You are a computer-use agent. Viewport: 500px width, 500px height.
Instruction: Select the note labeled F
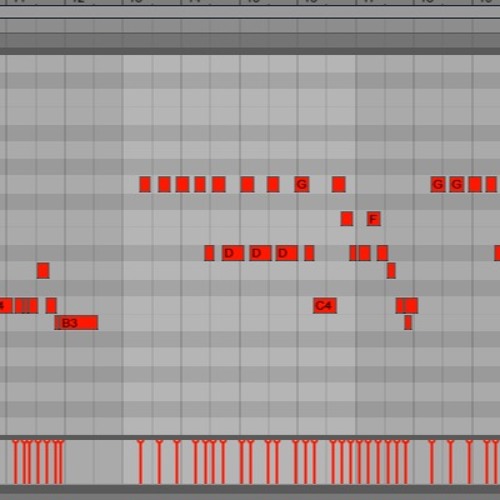point(374,219)
